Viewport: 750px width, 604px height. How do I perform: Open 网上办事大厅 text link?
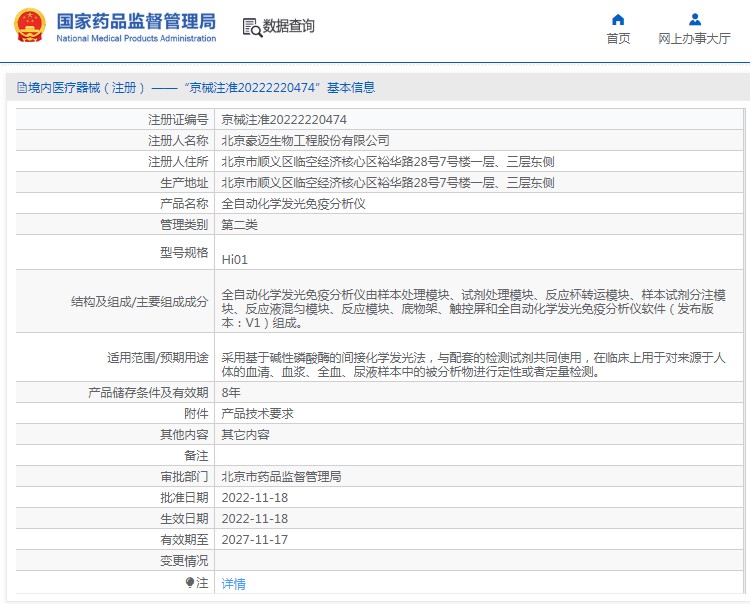click(x=695, y=38)
